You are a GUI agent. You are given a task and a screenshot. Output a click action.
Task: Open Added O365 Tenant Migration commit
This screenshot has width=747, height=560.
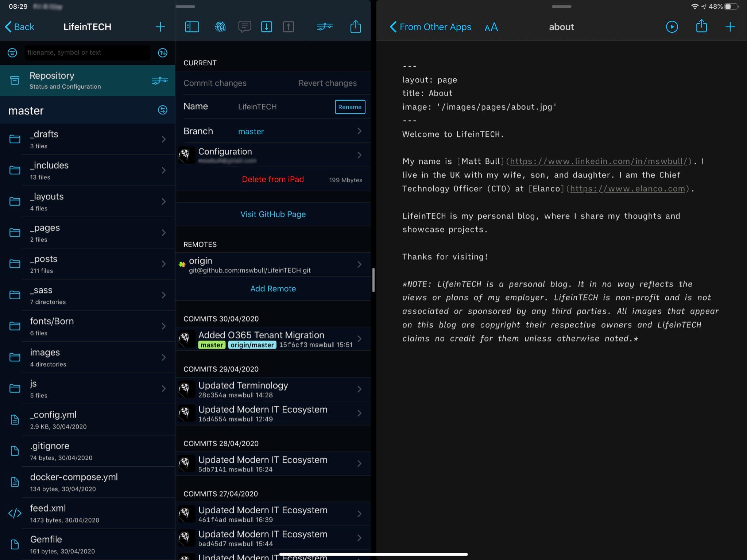(273, 339)
